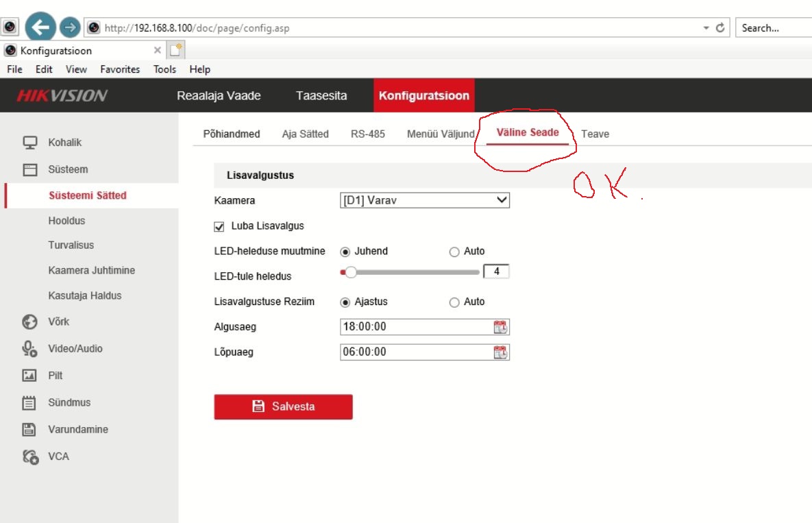Screen dimensions: 812x523
Task: Switch to the Aja Sätted tab
Action: (x=305, y=134)
